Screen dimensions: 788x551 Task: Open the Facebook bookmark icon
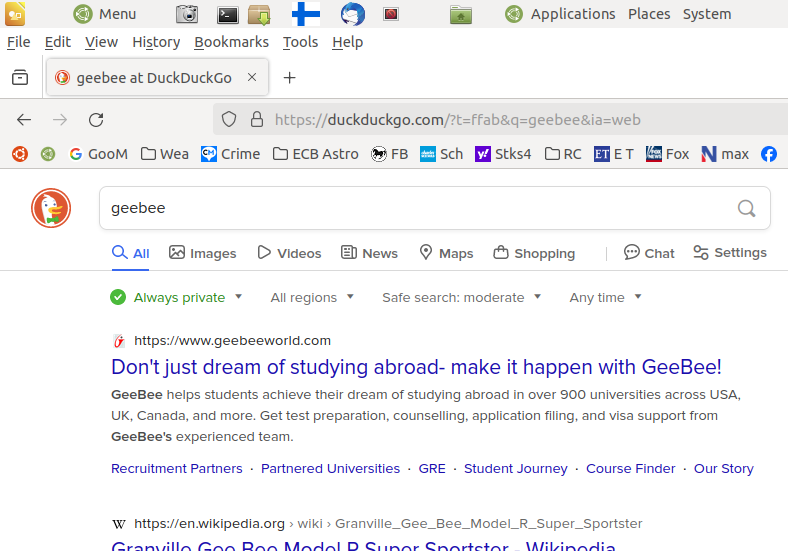point(768,154)
